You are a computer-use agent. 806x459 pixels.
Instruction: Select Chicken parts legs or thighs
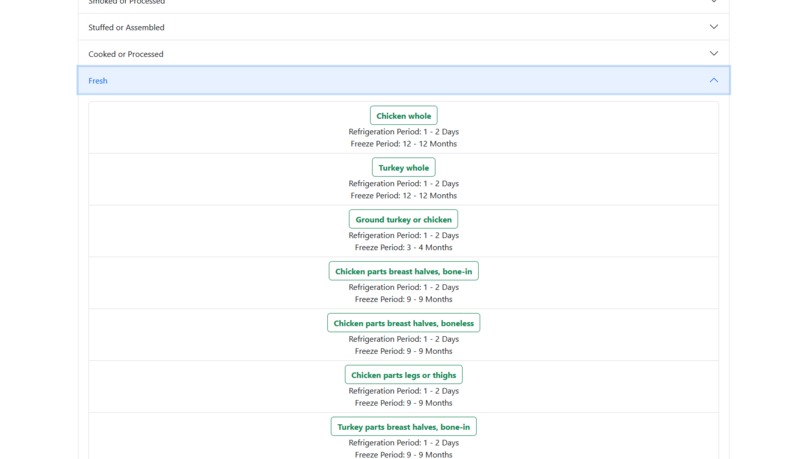point(404,375)
